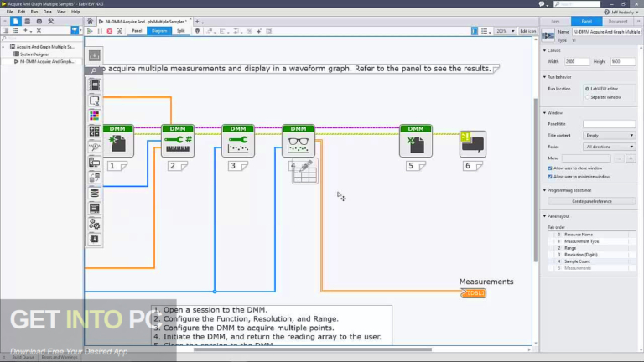Select the DMM Initialize node labeled 1
The height and width of the screenshot is (362, 644).
(118, 141)
